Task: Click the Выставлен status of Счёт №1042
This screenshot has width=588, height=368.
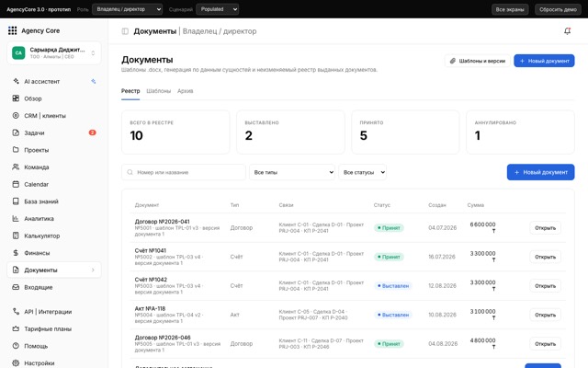Action: 393,286
